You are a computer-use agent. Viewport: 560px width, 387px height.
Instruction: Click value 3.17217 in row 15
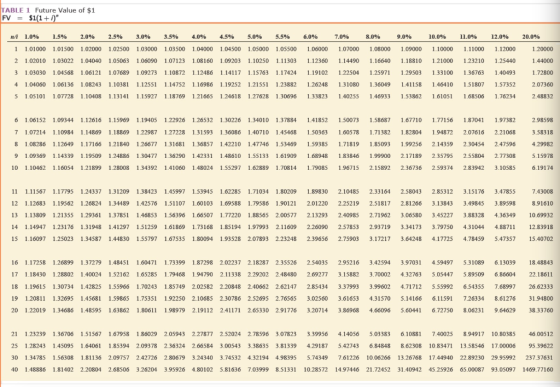coord(380,239)
